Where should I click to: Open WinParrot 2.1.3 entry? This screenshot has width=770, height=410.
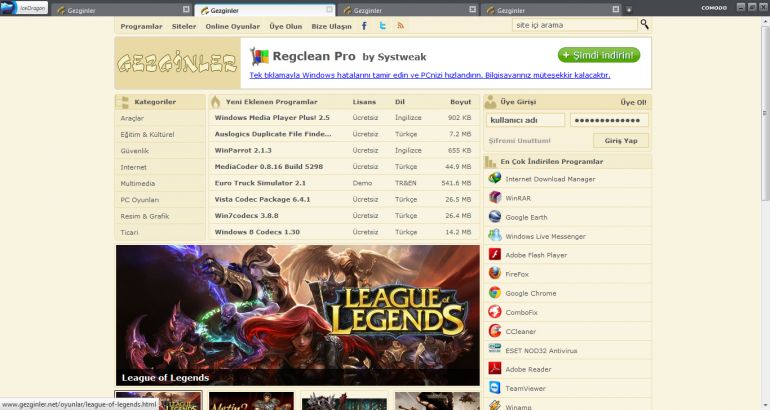[243, 150]
